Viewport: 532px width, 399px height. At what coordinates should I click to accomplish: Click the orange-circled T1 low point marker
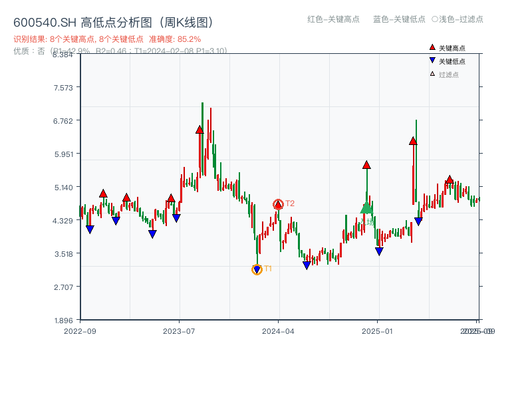pyautogui.click(x=257, y=269)
